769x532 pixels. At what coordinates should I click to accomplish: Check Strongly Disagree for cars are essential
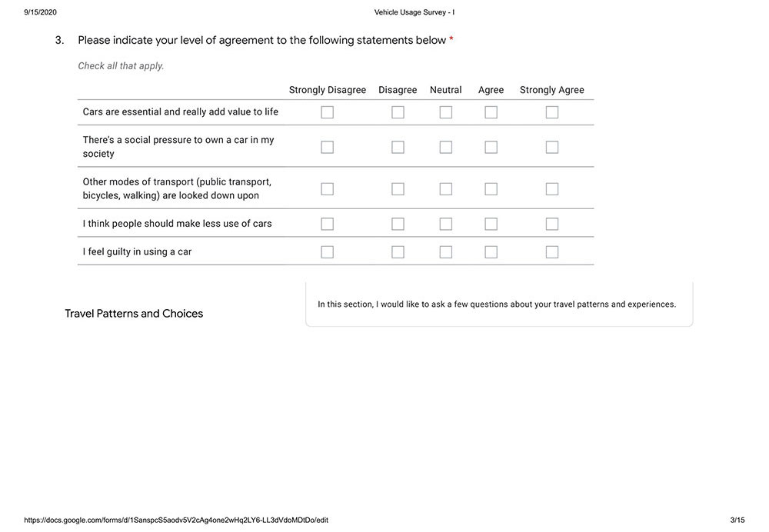pos(327,112)
